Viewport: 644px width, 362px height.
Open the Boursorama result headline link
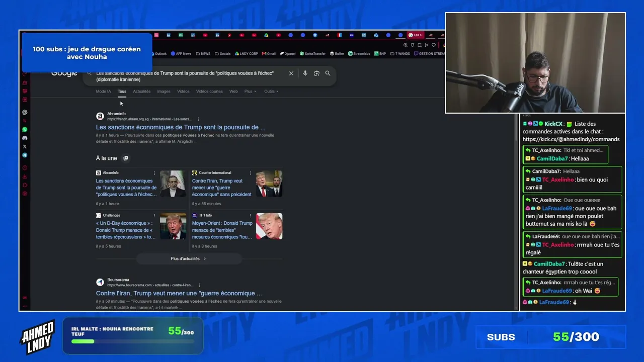click(179, 293)
